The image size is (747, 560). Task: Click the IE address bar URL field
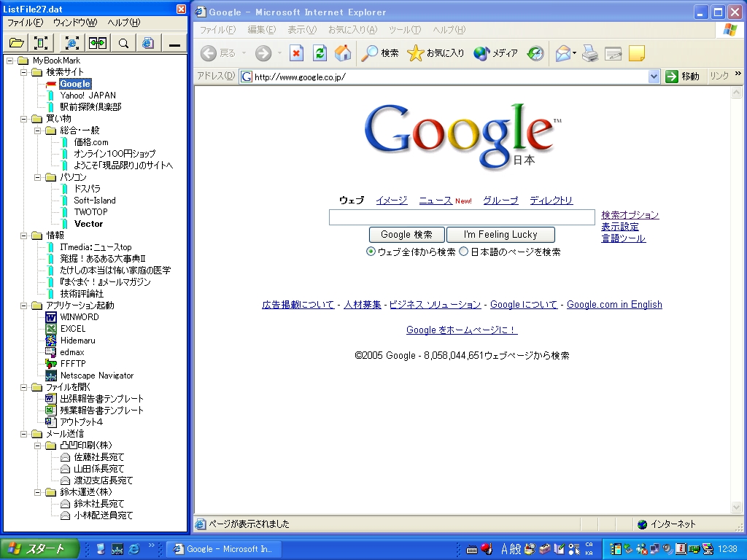coord(444,76)
